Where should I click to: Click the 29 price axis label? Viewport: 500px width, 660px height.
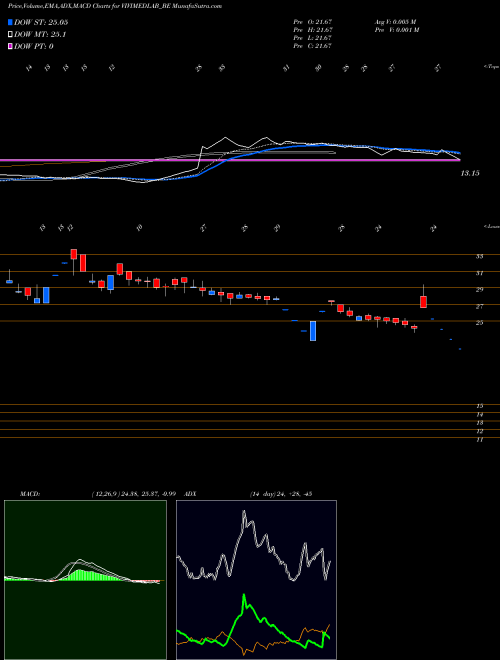[479, 290]
